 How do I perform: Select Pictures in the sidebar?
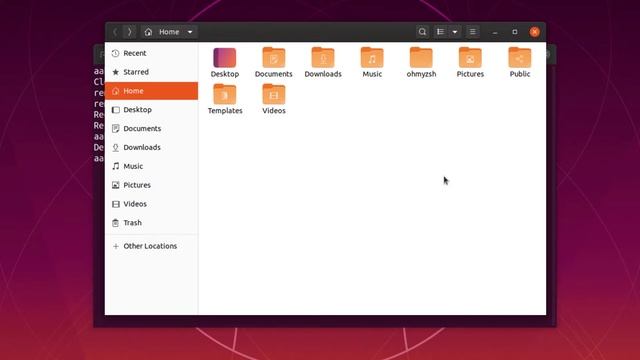[x=151, y=185]
